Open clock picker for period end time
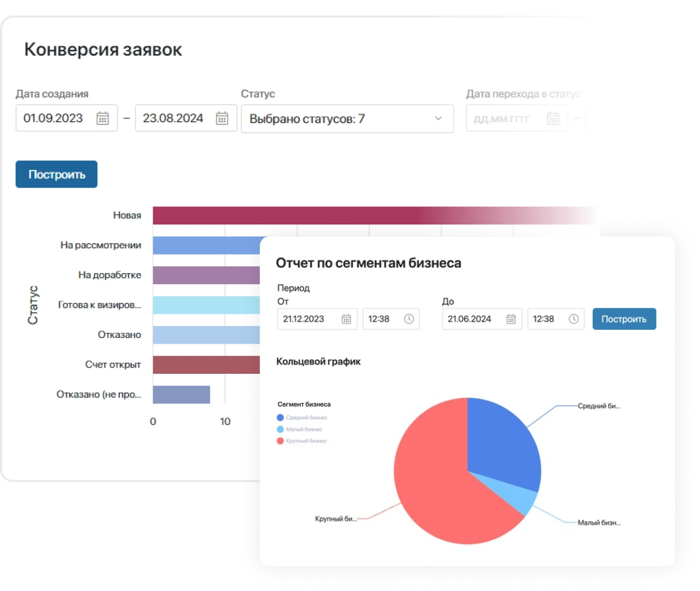The image size is (700, 591). [x=574, y=319]
